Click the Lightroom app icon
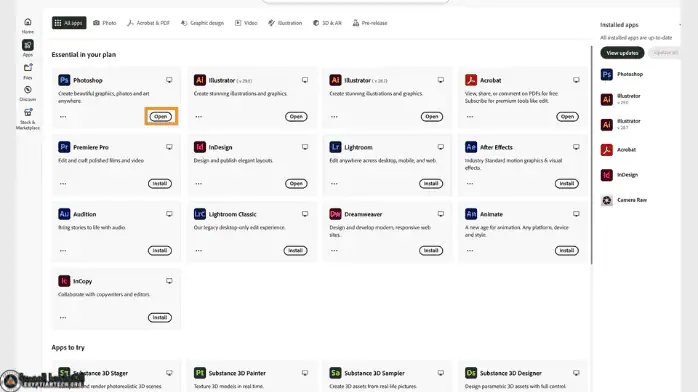Screen dimensions: 698x392 335,147
